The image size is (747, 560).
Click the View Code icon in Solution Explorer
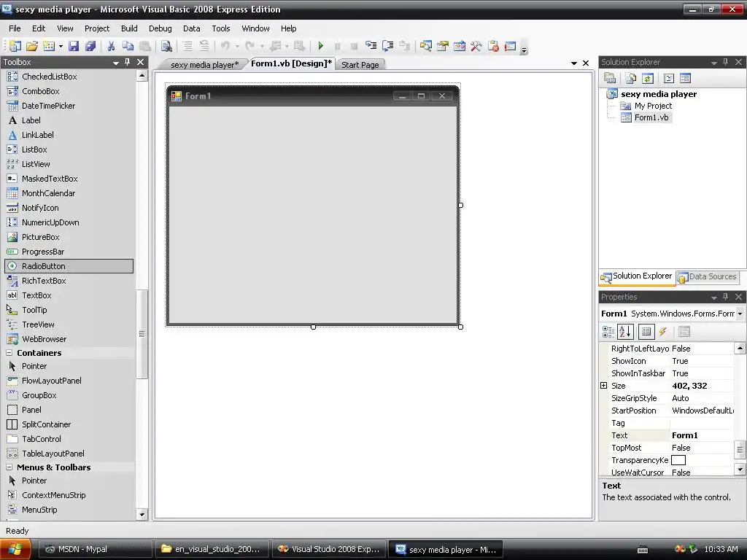(x=669, y=78)
